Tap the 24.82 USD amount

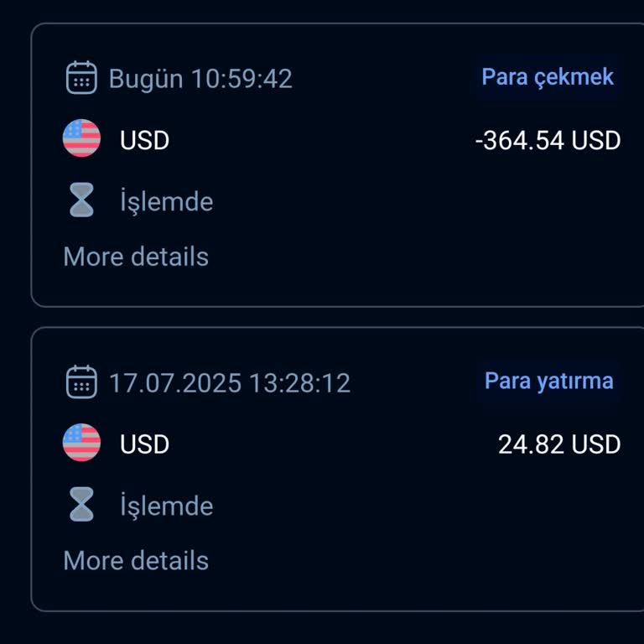(559, 444)
